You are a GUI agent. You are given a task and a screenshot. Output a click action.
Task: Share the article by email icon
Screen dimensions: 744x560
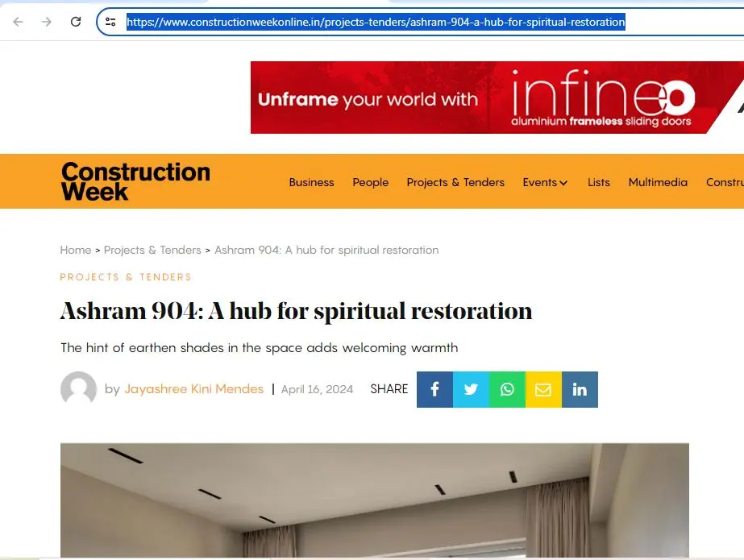point(543,389)
